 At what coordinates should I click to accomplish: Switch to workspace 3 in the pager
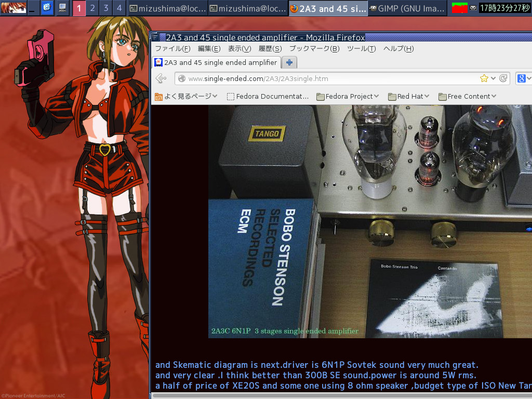(x=106, y=8)
